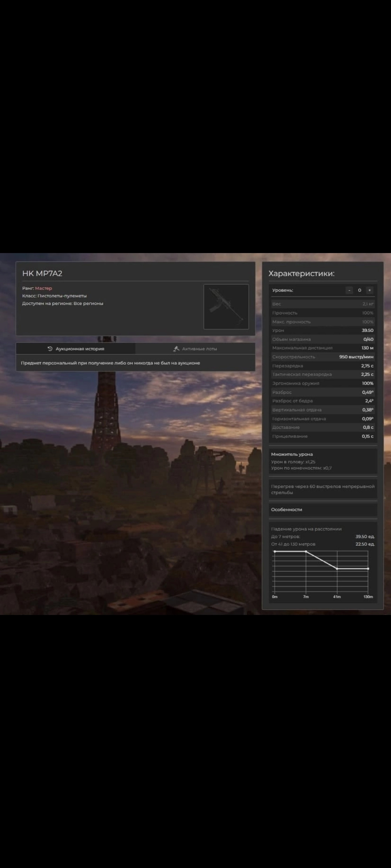The height and width of the screenshot is (868, 391).
Task: Click the 130m point on damage graph
Action: point(368,569)
